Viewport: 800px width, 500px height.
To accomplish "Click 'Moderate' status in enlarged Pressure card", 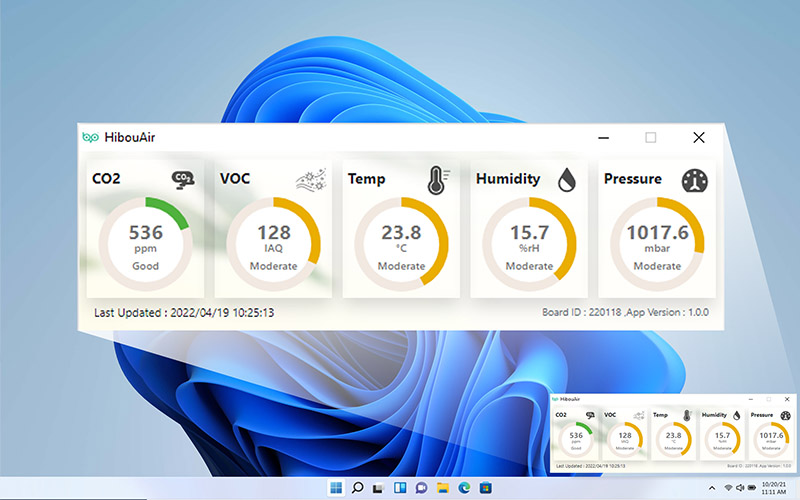I will (x=658, y=266).
